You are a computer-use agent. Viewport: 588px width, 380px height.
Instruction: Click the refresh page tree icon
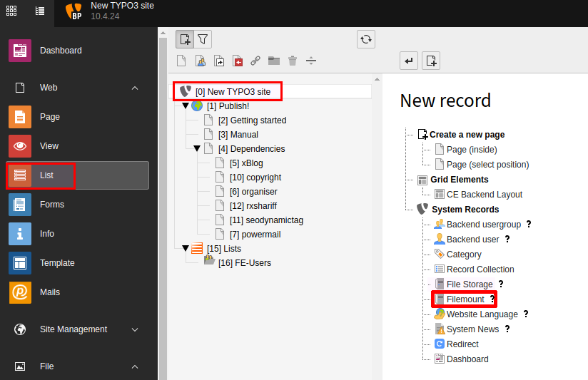[366, 39]
